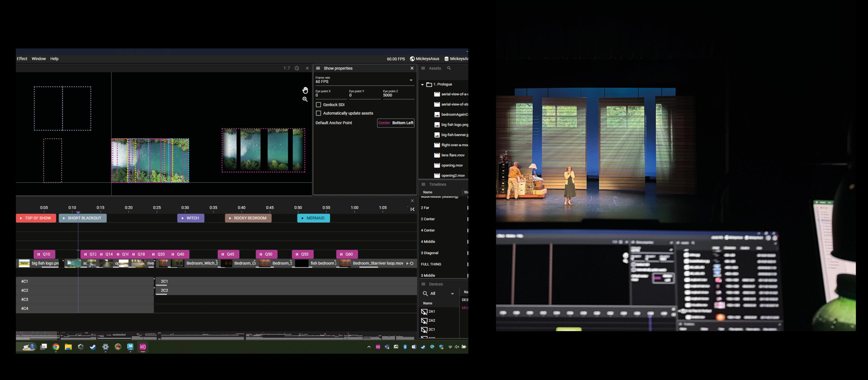
Task: Open the Devices panel hamburger menu
Action: [x=423, y=284]
